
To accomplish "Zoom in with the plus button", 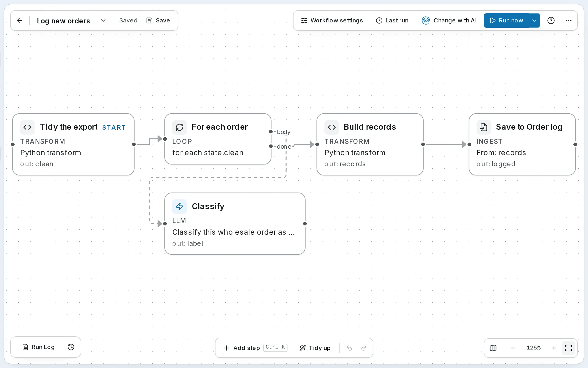I will coord(554,348).
